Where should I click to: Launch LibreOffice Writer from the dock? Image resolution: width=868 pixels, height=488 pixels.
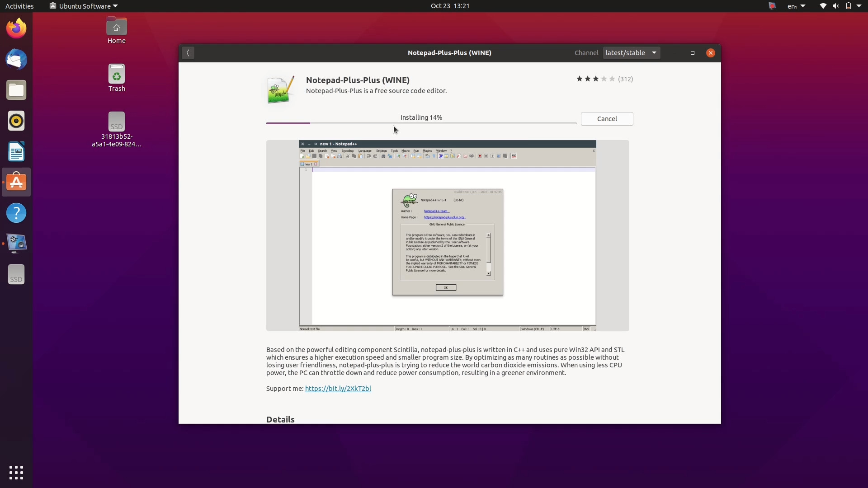(16, 152)
